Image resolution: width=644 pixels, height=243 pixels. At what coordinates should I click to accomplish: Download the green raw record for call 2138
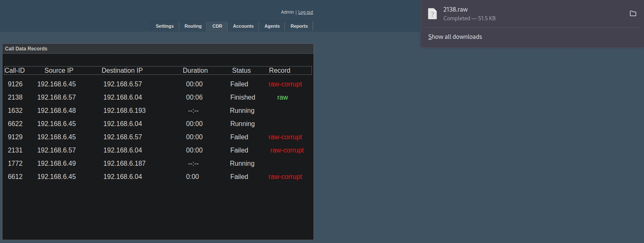click(x=283, y=98)
